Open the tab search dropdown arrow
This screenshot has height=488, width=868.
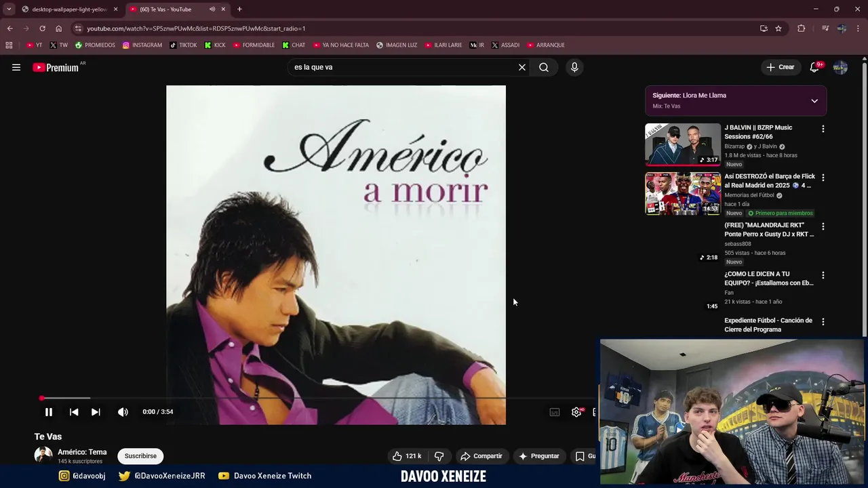pyautogui.click(x=9, y=9)
